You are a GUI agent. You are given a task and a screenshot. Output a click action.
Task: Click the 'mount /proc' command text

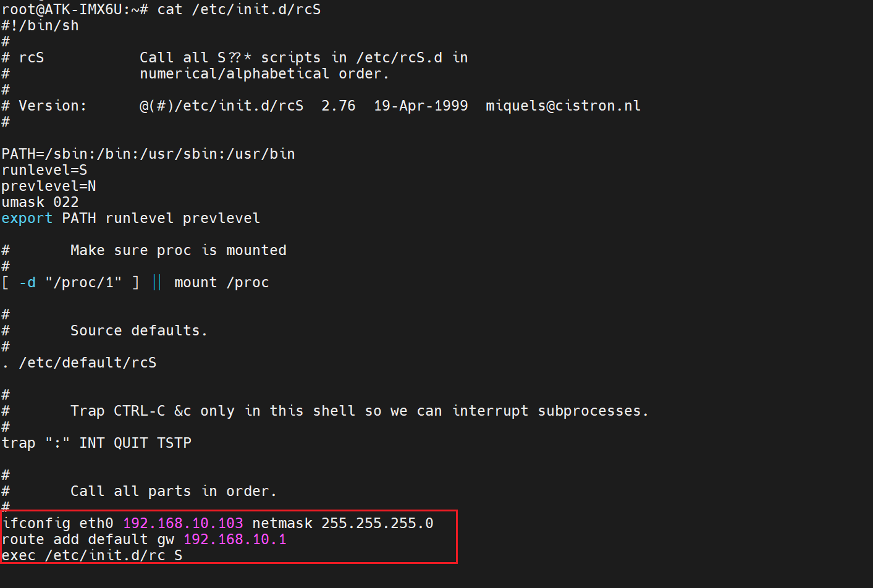coord(221,282)
